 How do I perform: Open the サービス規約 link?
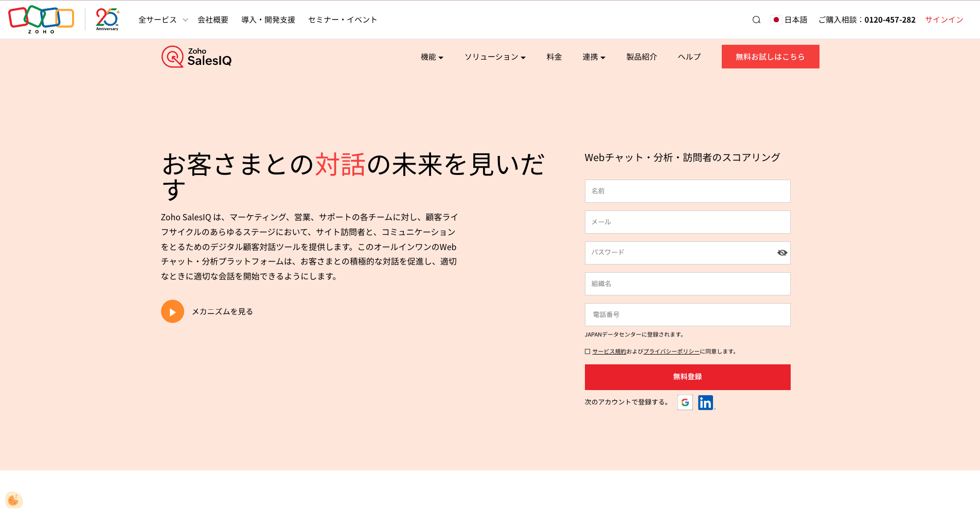[x=609, y=351]
